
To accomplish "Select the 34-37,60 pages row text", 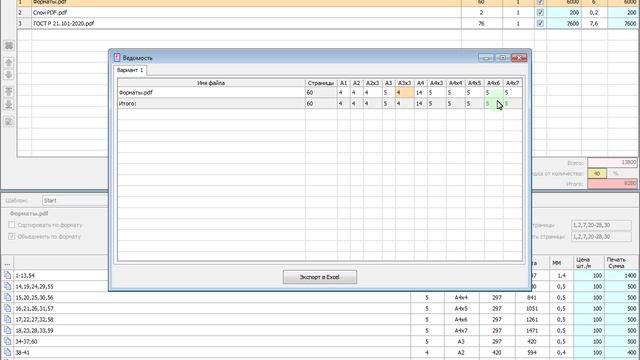I will tap(27, 341).
